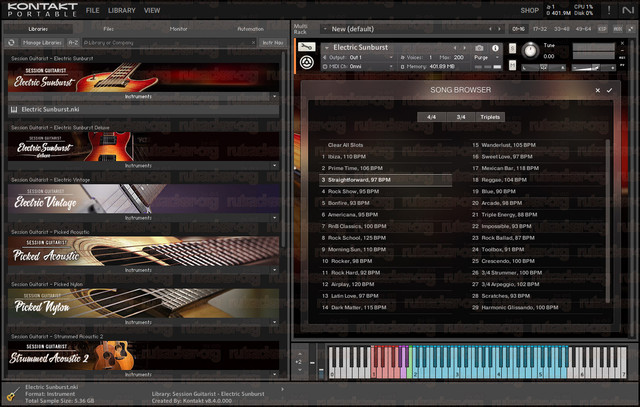Open the Native Instruments logo menu
Image resolution: width=640 pixels, height=407 pixels.
(628, 10)
